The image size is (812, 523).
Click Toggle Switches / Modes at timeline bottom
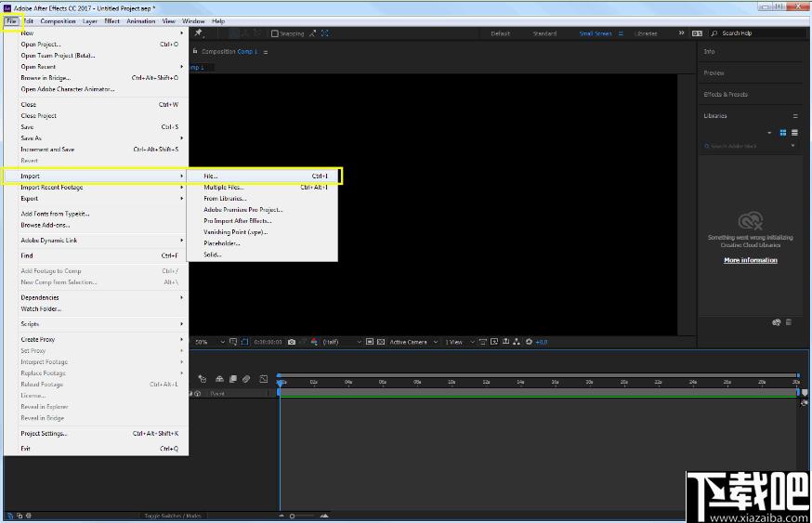(x=173, y=516)
